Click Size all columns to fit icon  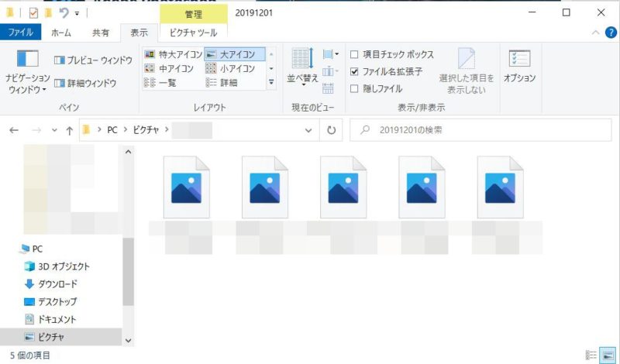(x=328, y=88)
